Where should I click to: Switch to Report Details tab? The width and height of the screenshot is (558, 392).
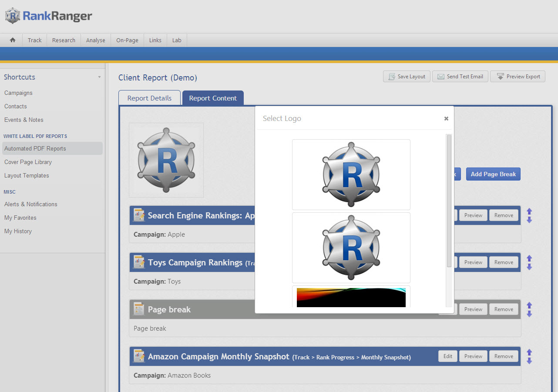tap(149, 98)
